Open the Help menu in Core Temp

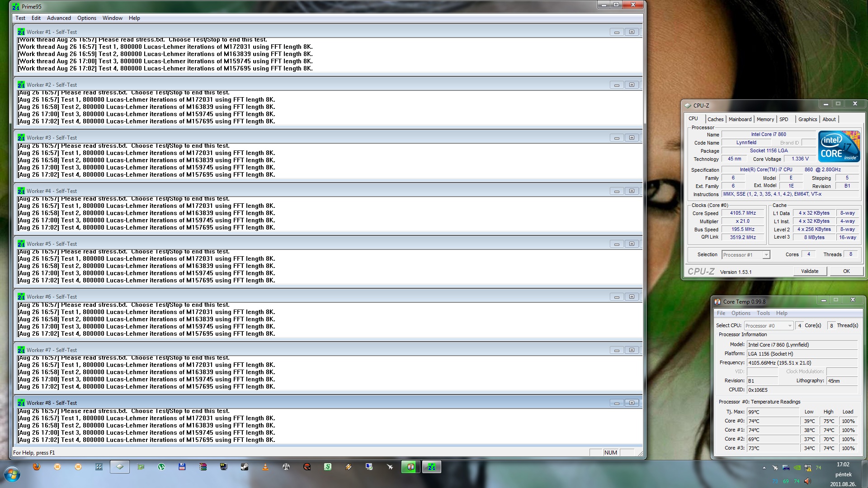[x=782, y=313]
